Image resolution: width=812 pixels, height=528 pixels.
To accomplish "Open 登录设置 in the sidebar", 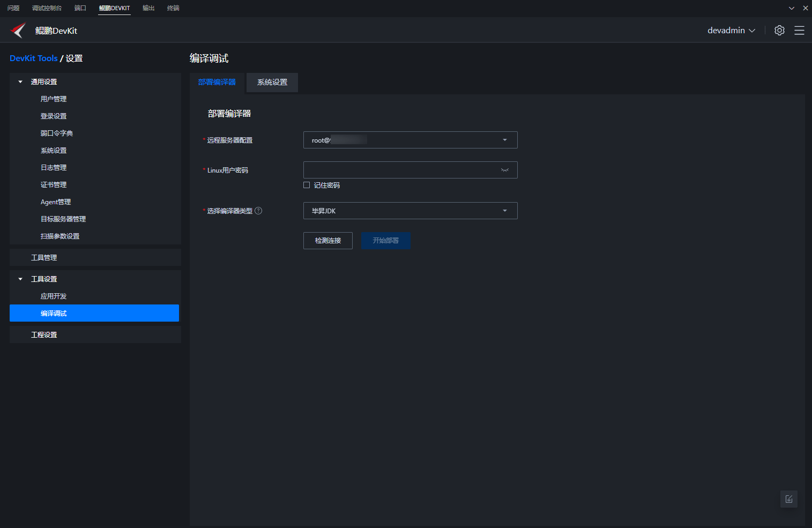I will tap(54, 116).
